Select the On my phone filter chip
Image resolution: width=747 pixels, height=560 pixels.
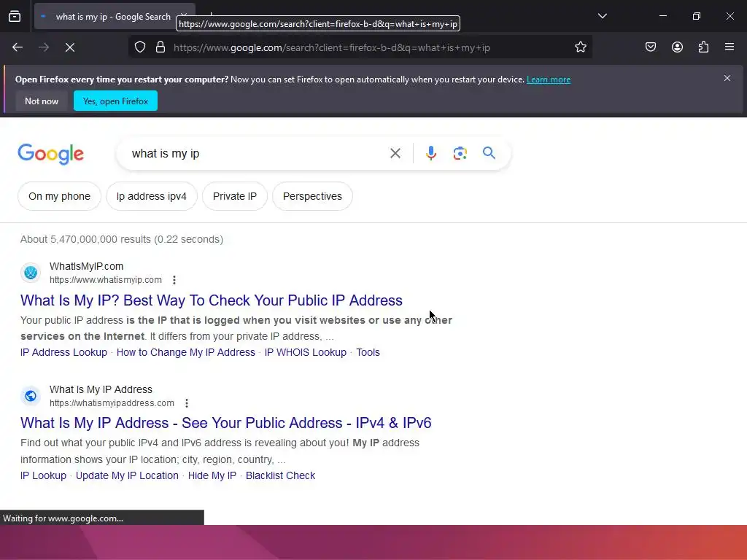pyautogui.click(x=60, y=196)
